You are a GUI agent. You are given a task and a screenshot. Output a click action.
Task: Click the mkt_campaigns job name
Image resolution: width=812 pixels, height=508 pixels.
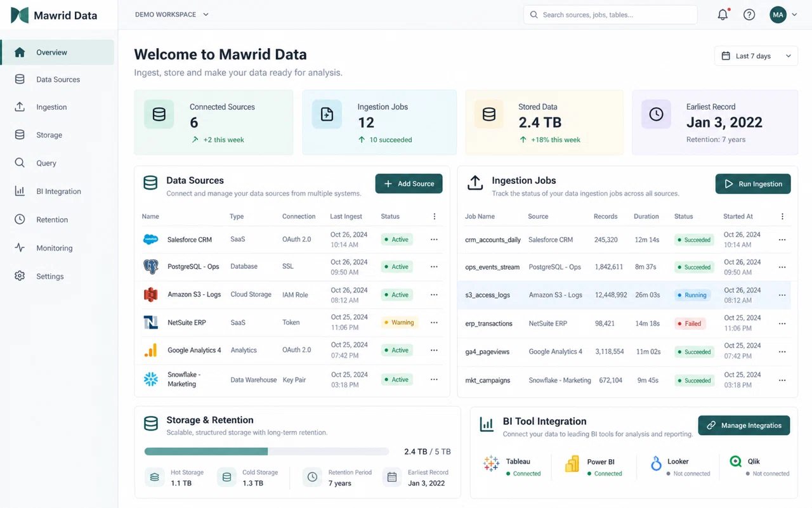point(488,381)
